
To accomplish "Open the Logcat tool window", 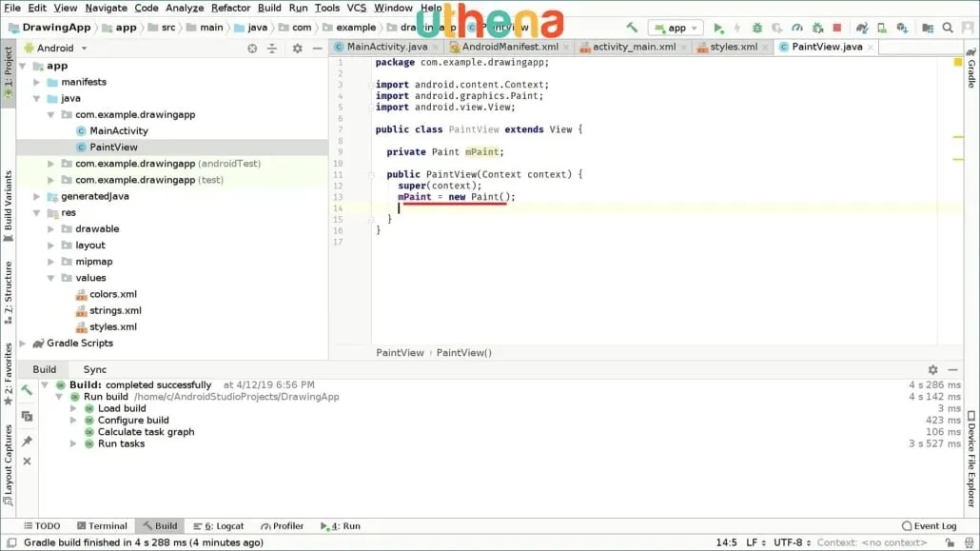I will tap(219, 526).
